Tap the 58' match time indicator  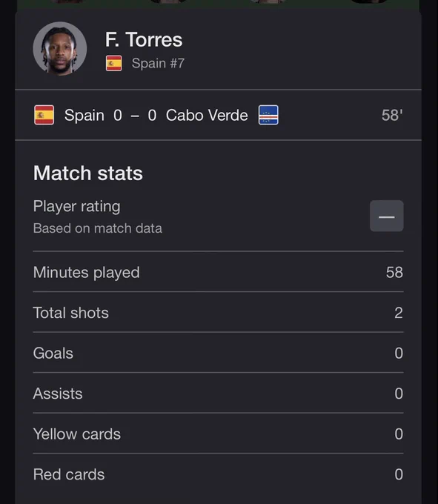pyautogui.click(x=392, y=115)
